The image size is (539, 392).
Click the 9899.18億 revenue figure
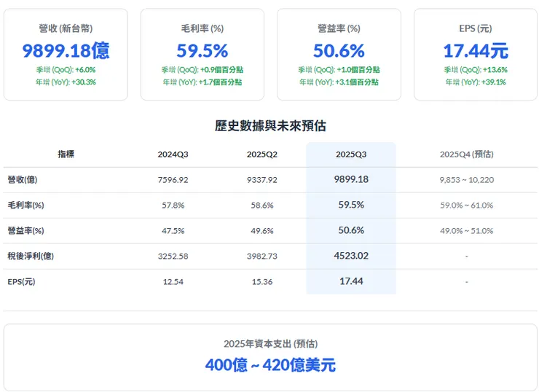pyautogui.click(x=66, y=50)
